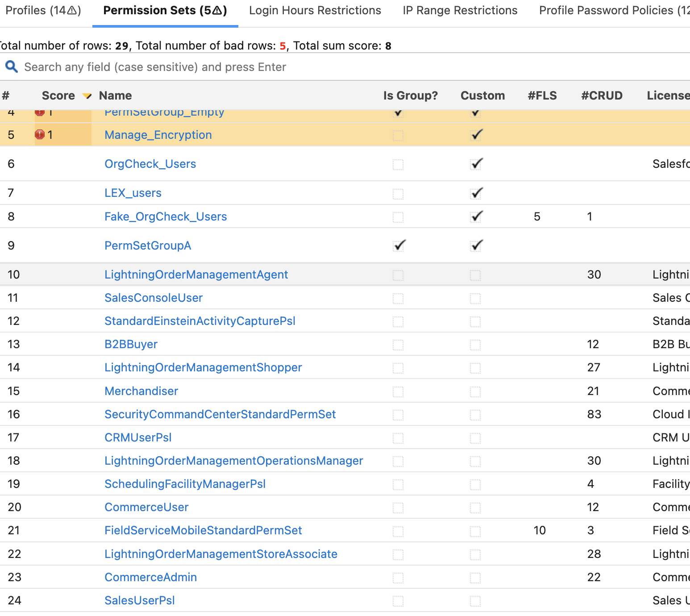Open the IP Range Restrictions tab
Image resolution: width=690 pixels, height=616 pixels.
click(459, 10)
